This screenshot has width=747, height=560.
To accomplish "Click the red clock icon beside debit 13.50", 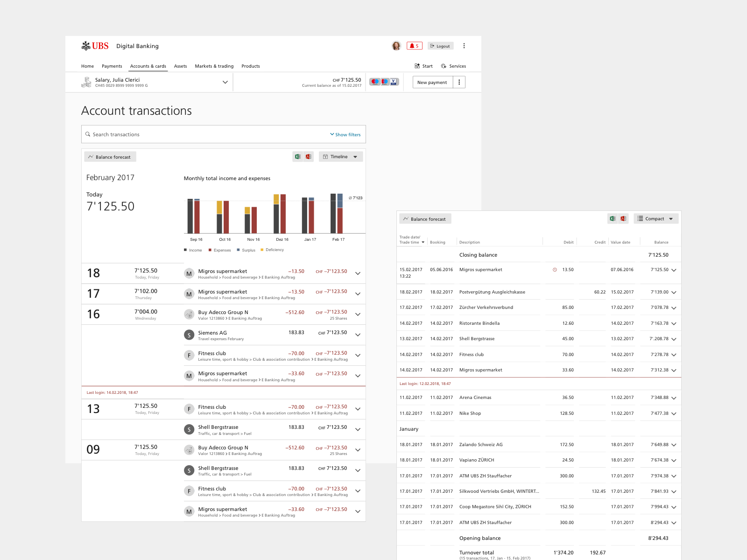I will click(x=555, y=270).
